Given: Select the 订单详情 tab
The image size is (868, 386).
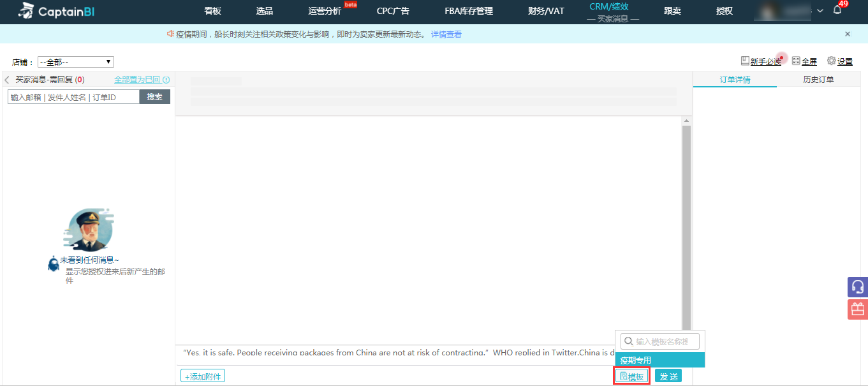Looking at the screenshot, I should click(x=735, y=80).
